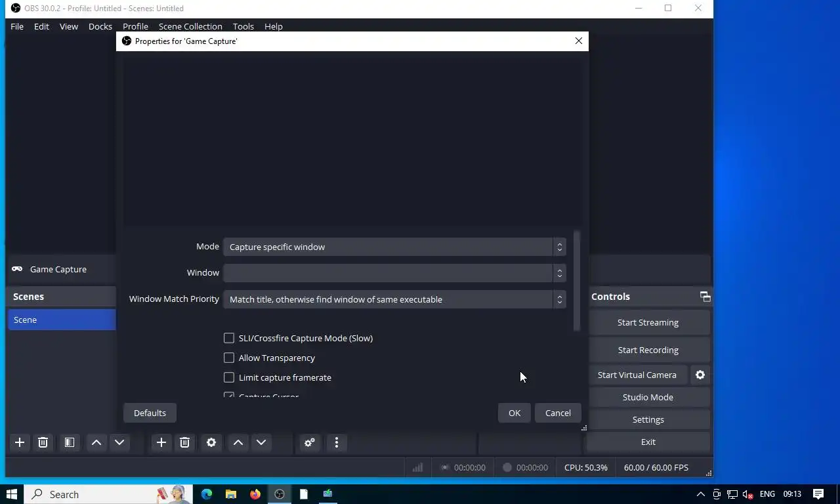Move source down with Sources toolbar arrow

(x=261, y=442)
